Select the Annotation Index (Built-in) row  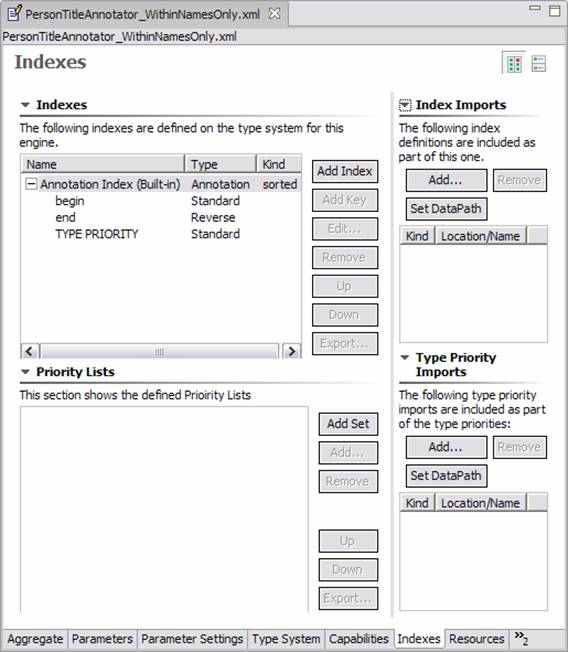(x=161, y=184)
